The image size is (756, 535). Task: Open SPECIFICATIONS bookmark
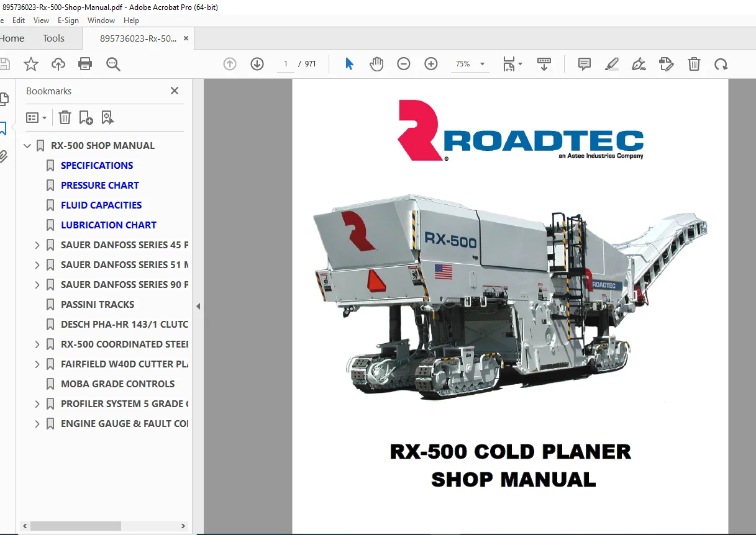pos(97,166)
